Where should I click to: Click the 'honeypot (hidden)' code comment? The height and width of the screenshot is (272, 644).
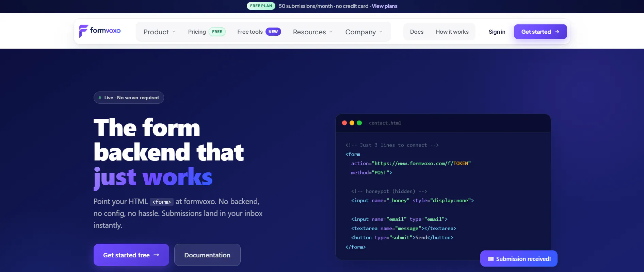click(389, 191)
